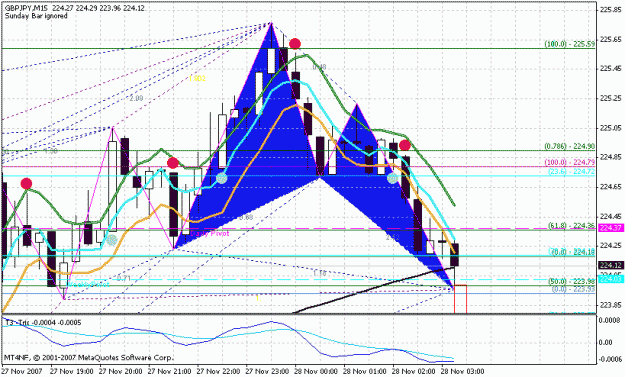Click the GBPJPY,M15 chart title text
Screen dimensions: 625x377
tap(75, 8)
